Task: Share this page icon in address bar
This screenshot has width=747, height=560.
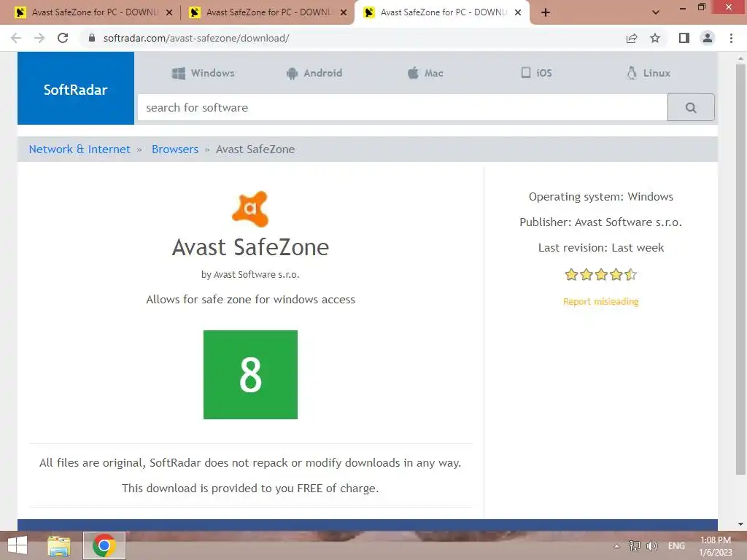Action: [x=632, y=38]
